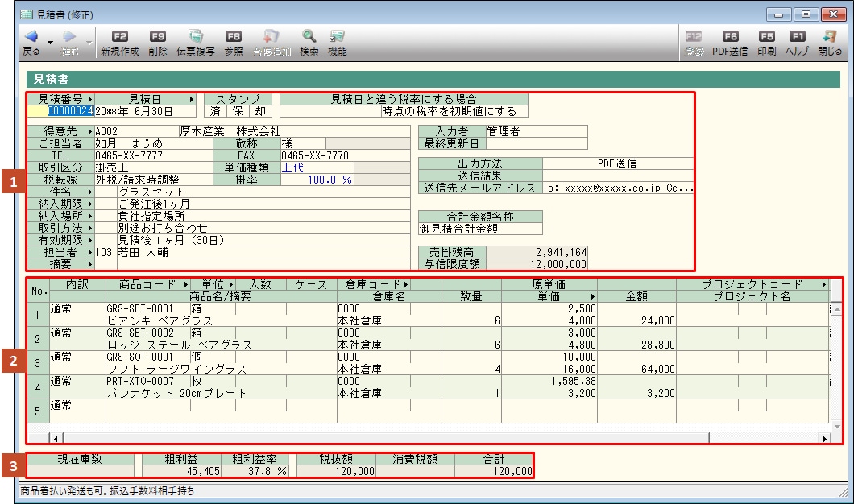Screen dimensions: 854x504
Task: Expand the 商品コード column header arrow
Action: click(186, 284)
